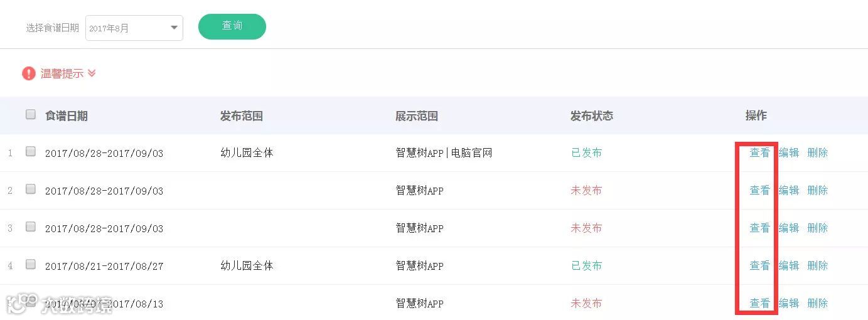Image resolution: width=868 pixels, height=320 pixels.
Task: Click 编辑 for the first recipe row
Action: pyautogui.click(x=789, y=152)
